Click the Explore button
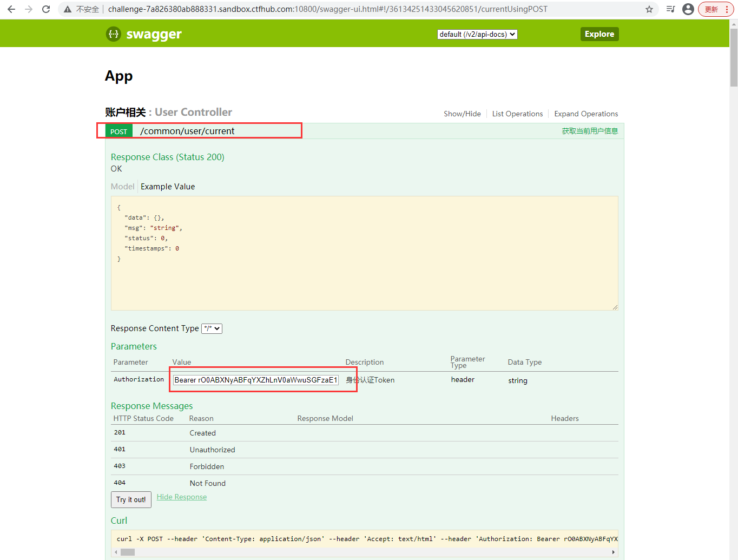The width and height of the screenshot is (738, 560). (599, 34)
